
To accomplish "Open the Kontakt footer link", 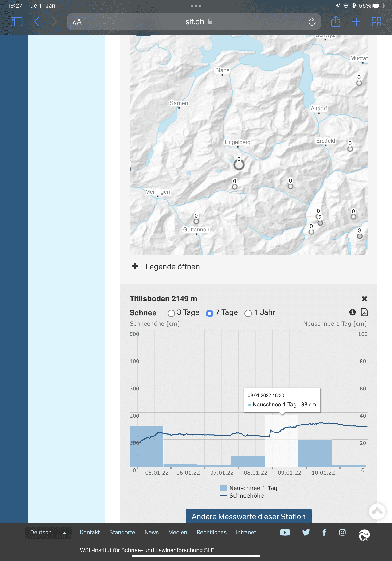I will click(x=90, y=532).
